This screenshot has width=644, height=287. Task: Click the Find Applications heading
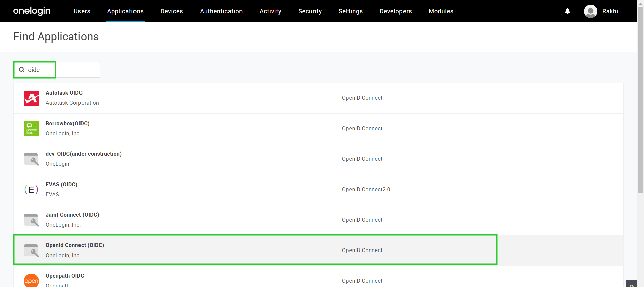[x=56, y=37]
